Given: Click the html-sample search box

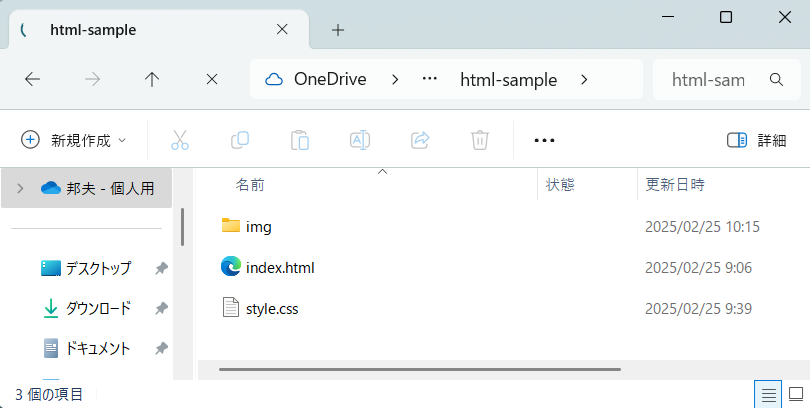Looking at the screenshot, I should [708, 80].
